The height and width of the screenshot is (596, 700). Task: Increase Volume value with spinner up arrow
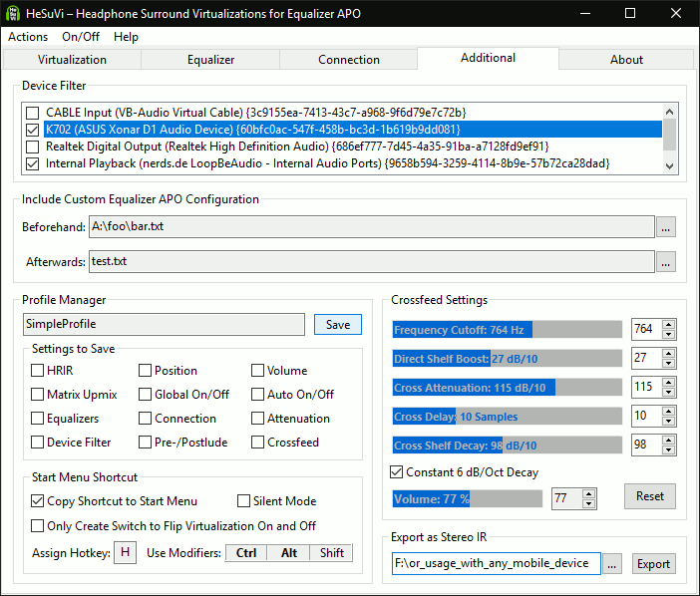(x=588, y=492)
